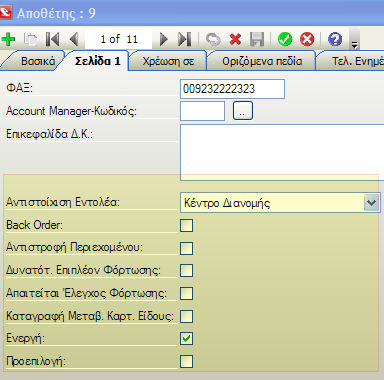This screenshot has height=380, width=384.
Task: Go to next record
Action: (163, 39)
